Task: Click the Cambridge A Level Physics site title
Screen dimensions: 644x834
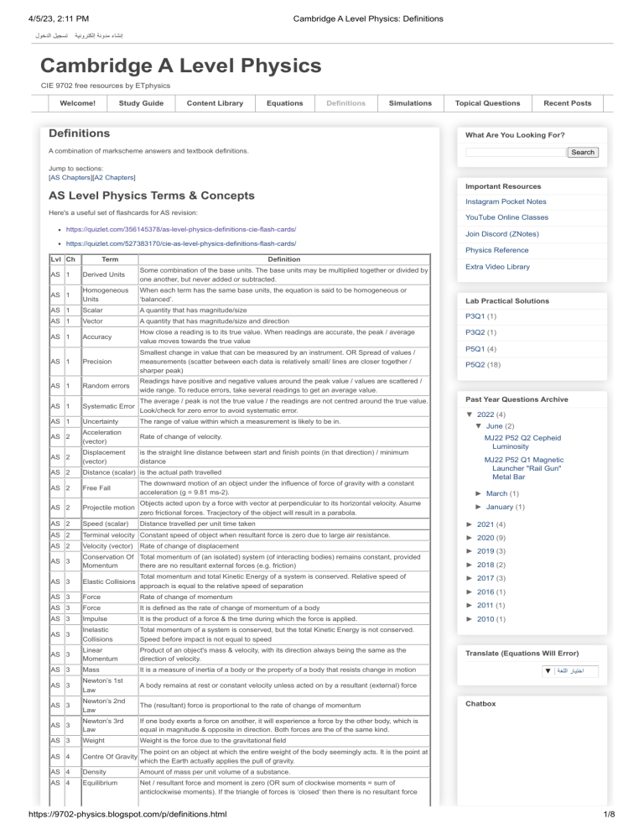Action: pyautogui.click(x=181, y=65)
